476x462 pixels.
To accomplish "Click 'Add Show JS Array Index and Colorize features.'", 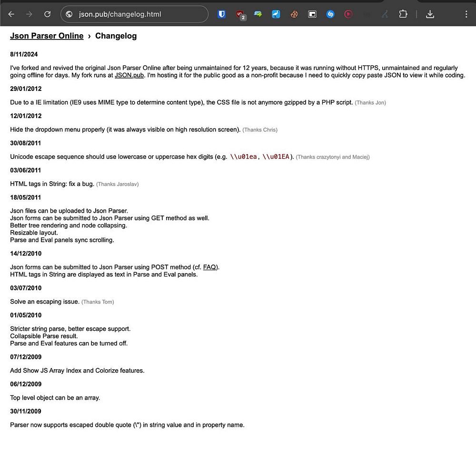I will tap(77, 371).
